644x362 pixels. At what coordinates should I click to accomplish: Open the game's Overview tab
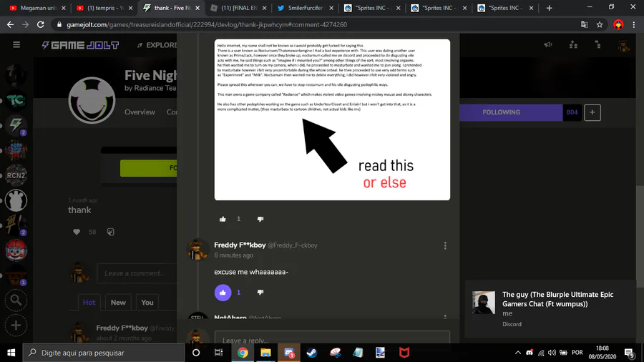point(140,112)
